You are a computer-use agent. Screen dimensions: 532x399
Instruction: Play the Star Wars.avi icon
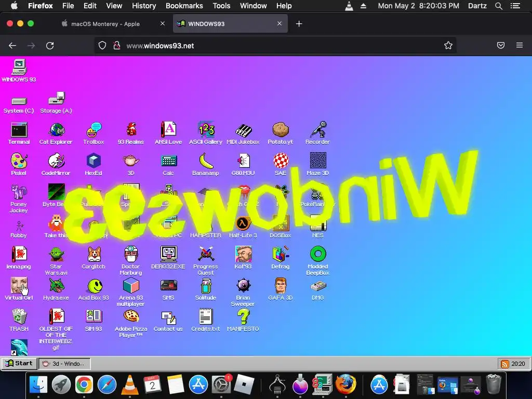[x=56, y=255]
